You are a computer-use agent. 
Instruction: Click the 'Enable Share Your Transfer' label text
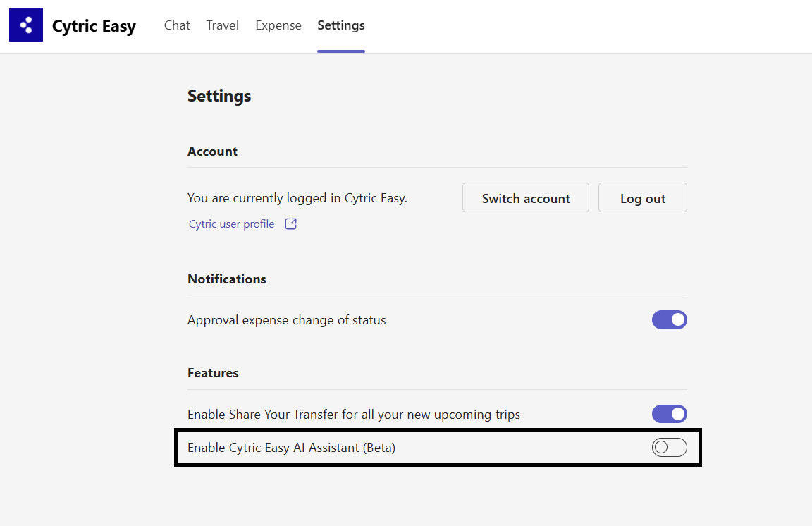pyautogui.click(x=353, y=415)
